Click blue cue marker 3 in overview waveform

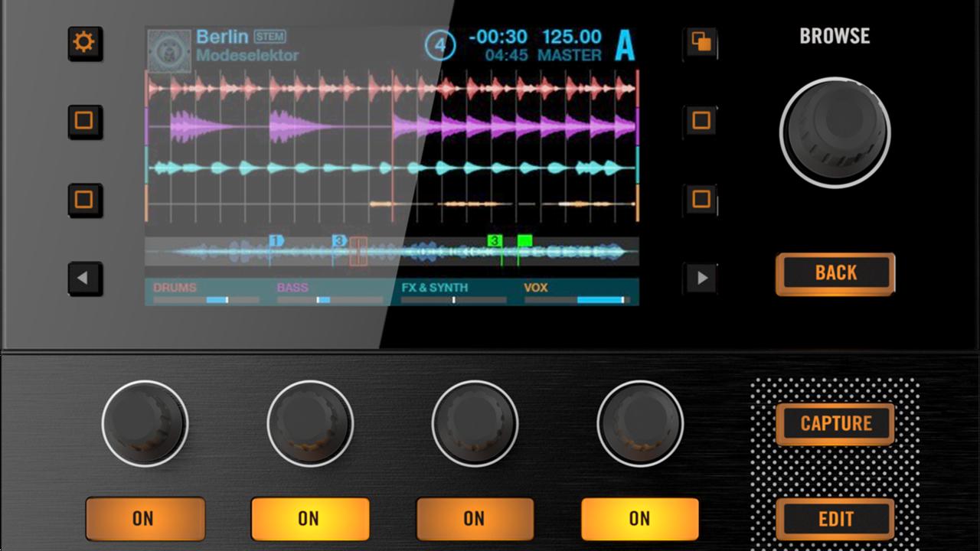pyautogui.click(x=339, y=241)
